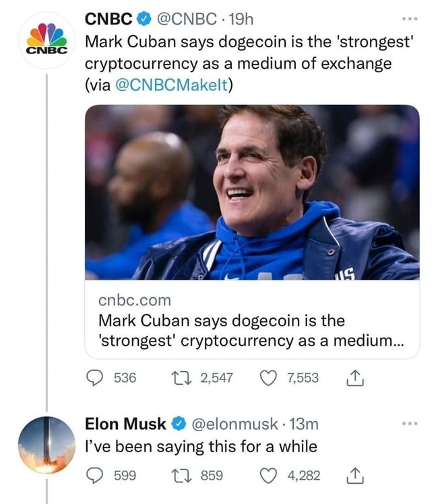Image resolution: width=438 pixels, height=504 pixels.
Task: Open the Elon Musk display name
Action: [125, 424]
